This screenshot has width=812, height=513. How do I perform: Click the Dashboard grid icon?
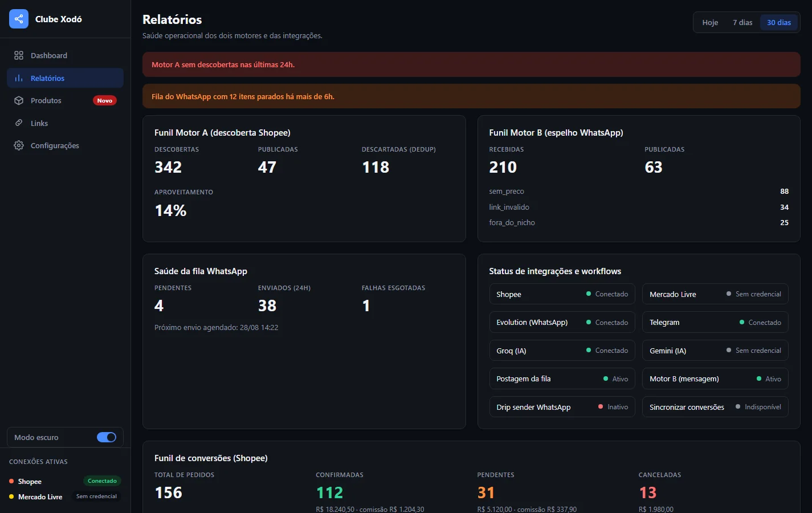[19, 55]
